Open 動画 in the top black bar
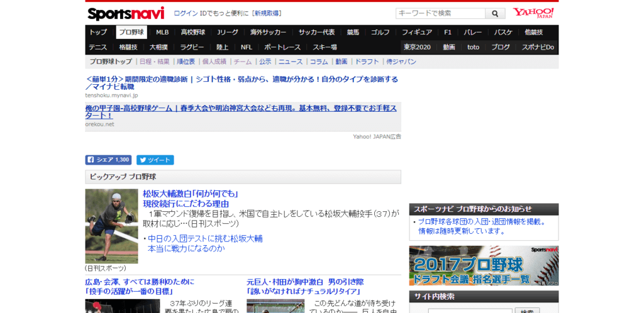This screenshot has height=313, width=644. [x=449, y=47]
